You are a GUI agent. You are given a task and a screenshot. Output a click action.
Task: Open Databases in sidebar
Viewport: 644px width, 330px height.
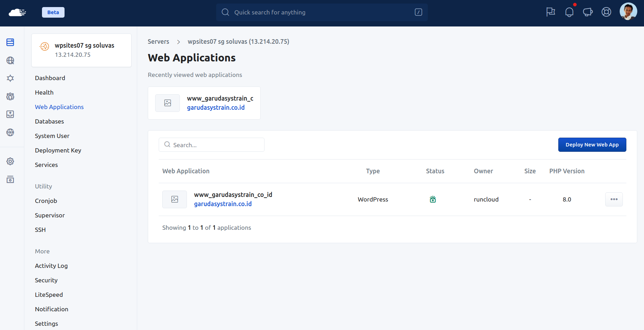[x=49, y=121]
